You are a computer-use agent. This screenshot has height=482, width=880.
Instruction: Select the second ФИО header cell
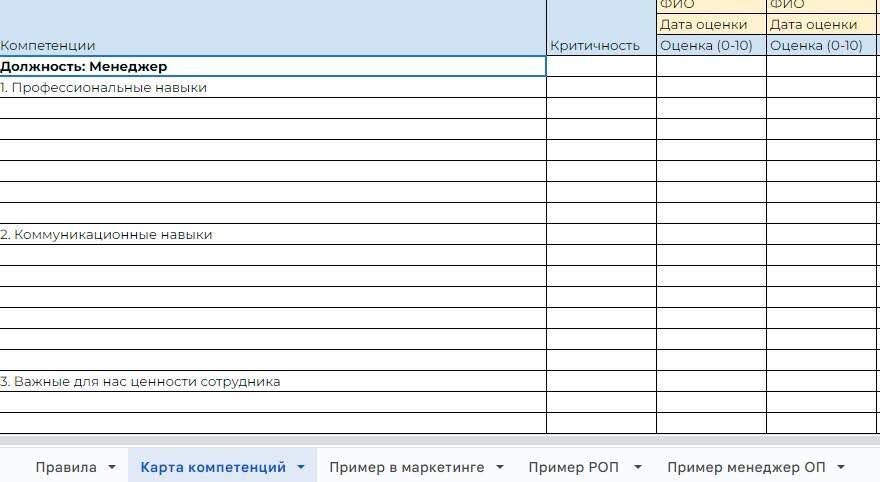coord(821,6)
